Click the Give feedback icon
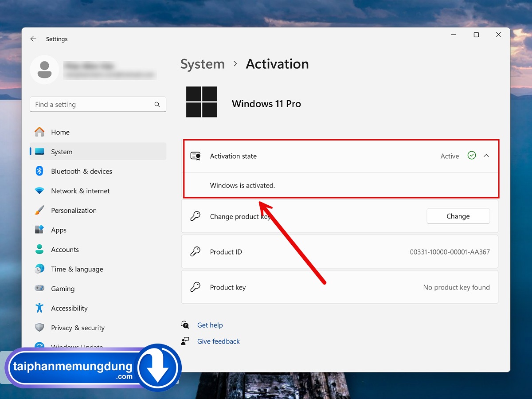Screen dimensions: 532x399 pos(185,341)
